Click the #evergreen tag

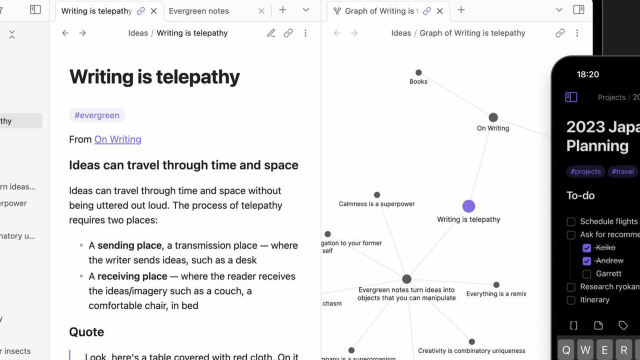pyautogui.click(x=97, y=115)
